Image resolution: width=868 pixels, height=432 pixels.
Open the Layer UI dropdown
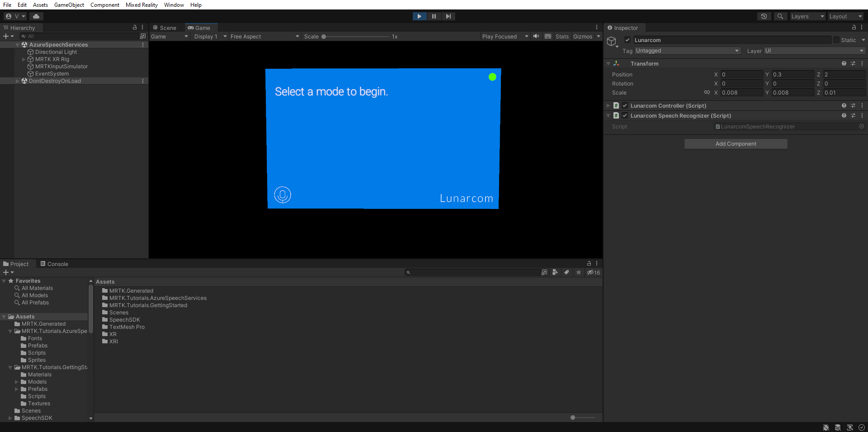point(815,51)
